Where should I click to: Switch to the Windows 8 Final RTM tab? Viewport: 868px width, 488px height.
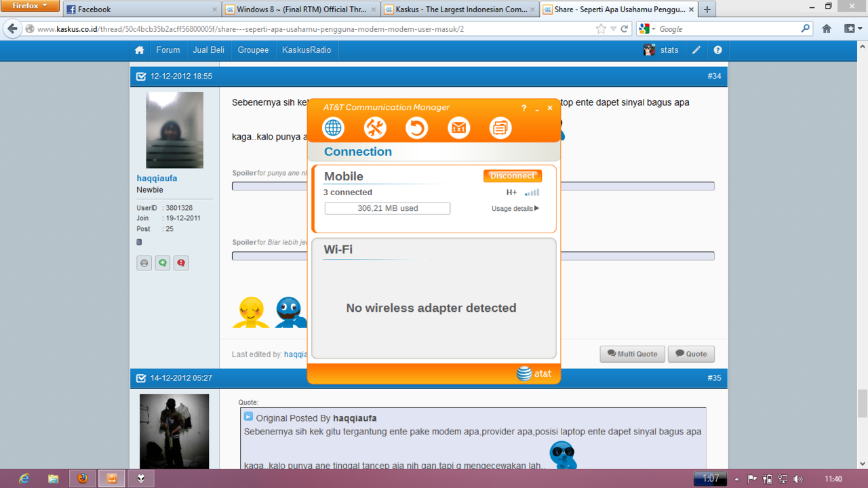(300, 9)
